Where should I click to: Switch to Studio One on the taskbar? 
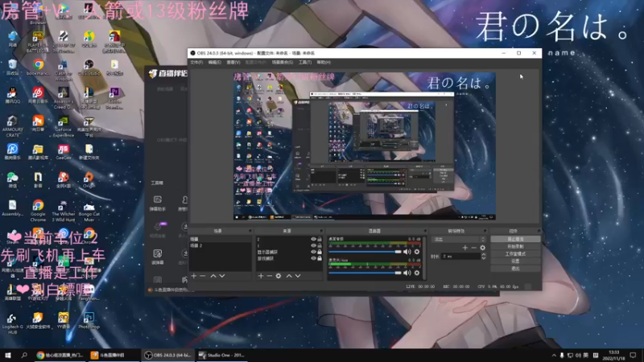222,355
